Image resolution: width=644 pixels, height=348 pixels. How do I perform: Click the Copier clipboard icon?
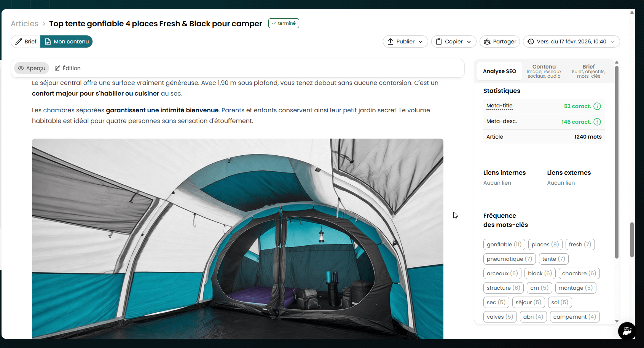tap(439, 42)
